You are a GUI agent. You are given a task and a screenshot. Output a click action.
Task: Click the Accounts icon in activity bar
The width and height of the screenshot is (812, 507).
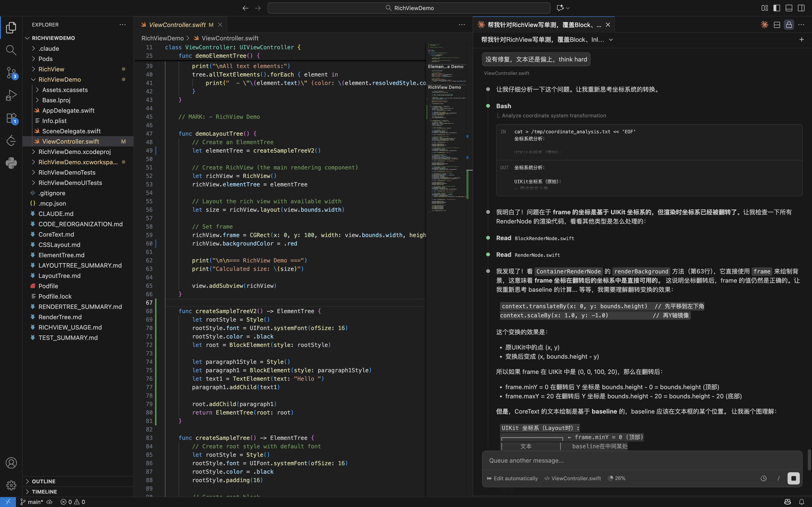(x=11, y=463)
